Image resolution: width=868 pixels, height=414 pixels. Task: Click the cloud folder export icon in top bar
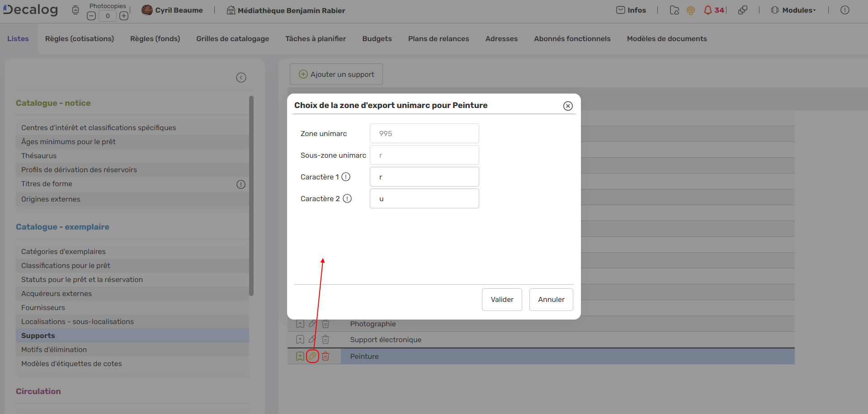click(675, 10)
